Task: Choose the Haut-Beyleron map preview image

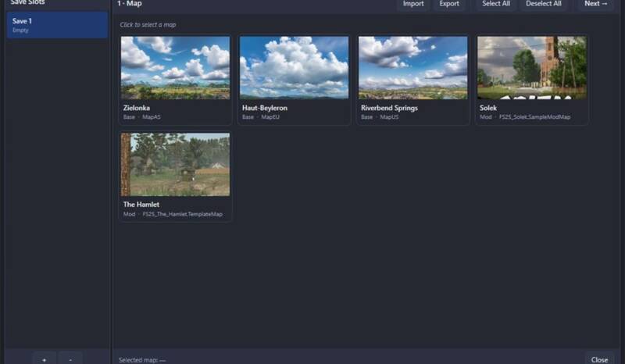Action: 294,67
